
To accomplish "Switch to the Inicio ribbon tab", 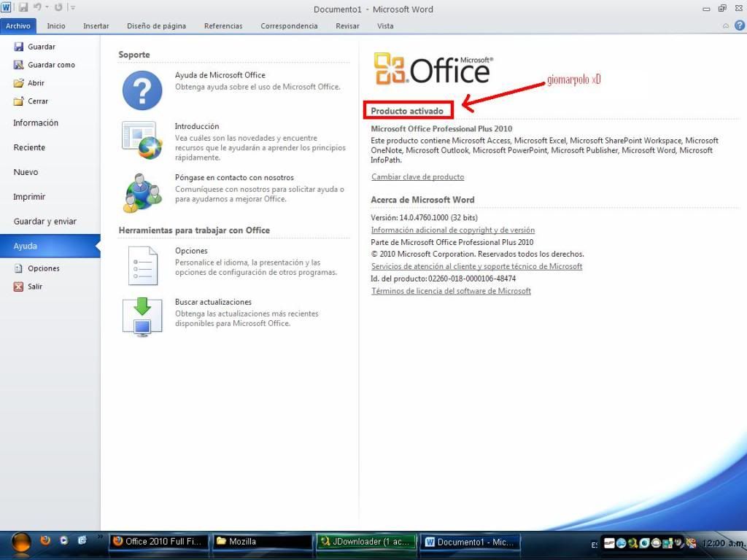I will [x=55, y=26].
